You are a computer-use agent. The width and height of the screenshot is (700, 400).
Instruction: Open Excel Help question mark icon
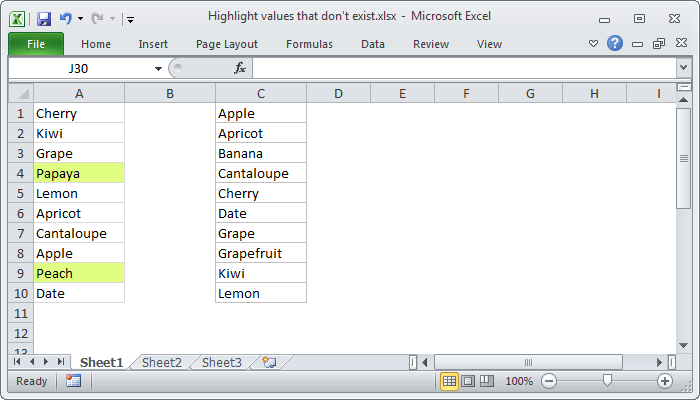click(614, 44)
